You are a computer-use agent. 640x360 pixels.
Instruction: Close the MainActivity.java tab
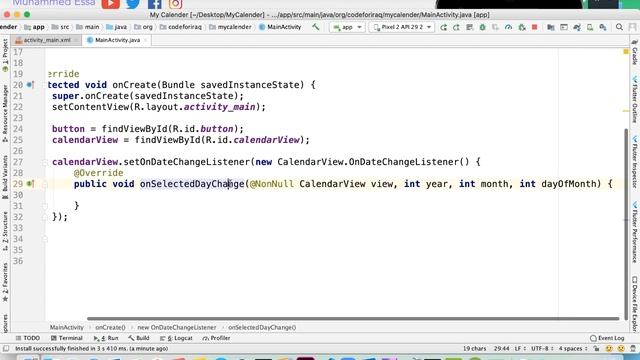(145, 40)
